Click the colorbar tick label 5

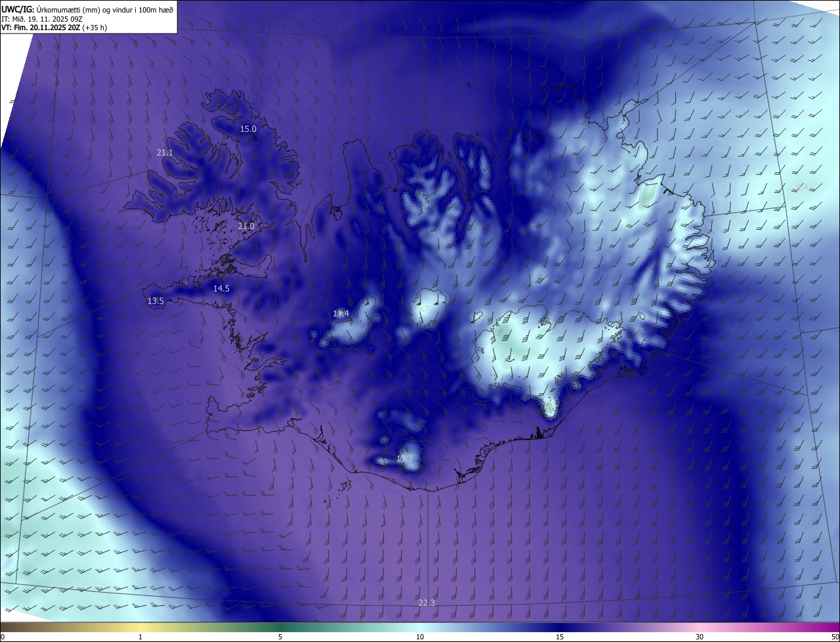pyautogui.click(x=280, y=637)
